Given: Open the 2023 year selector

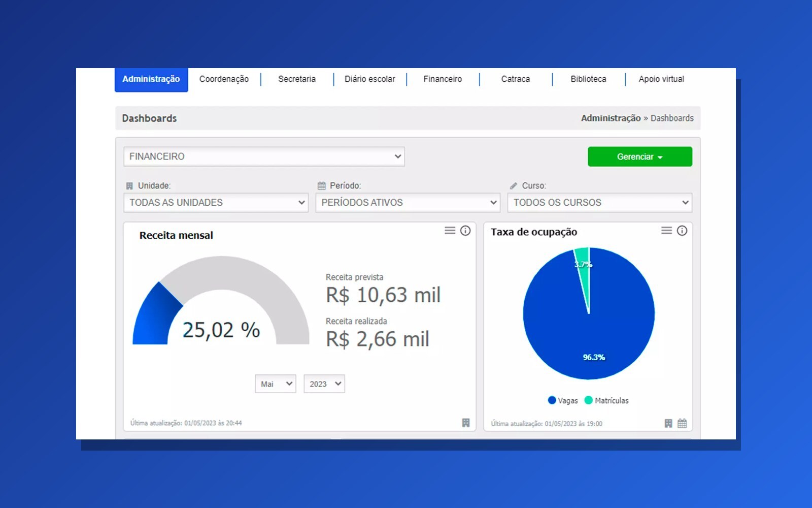Looking at the screenshot, I should (324, 384).
